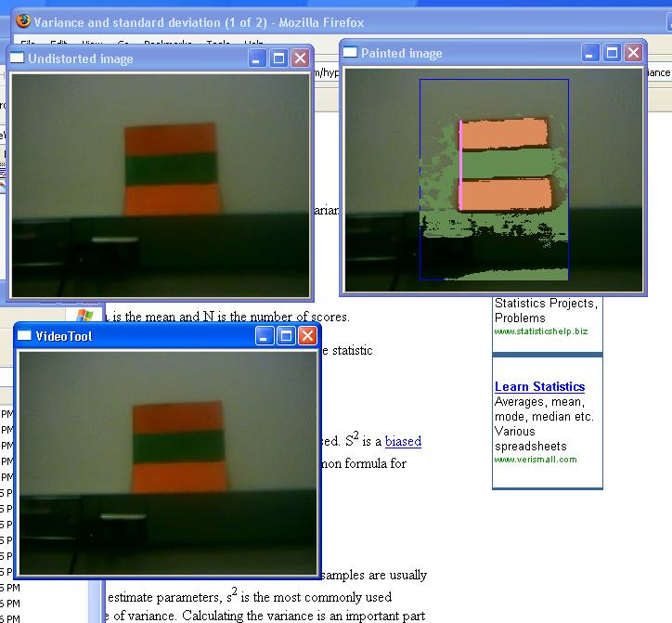The image size is (672, 623).
Task: Click the Undistorted image window icon
Action: [18, 58]
